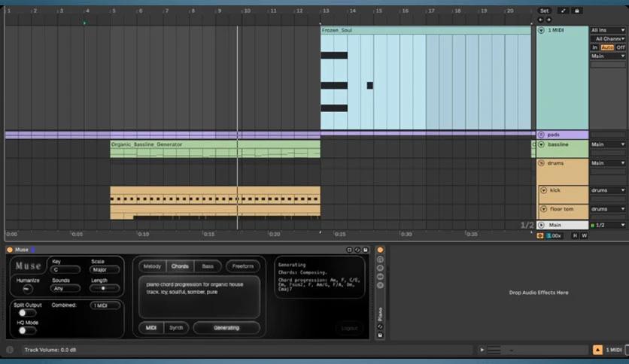The height and width of the screenshot is (364, 629).
Task: Click the orange device view selector icon
Action: (x=597, y=350)
